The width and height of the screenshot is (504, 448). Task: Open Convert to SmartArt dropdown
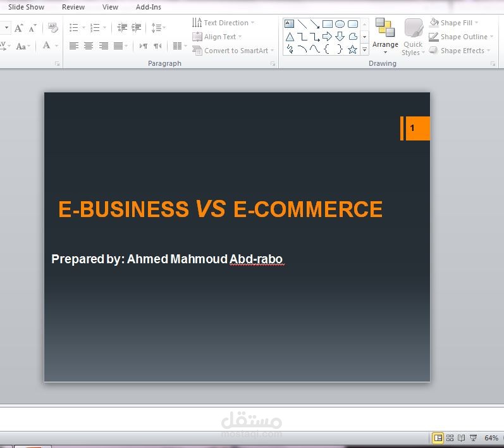click(233, 51)
